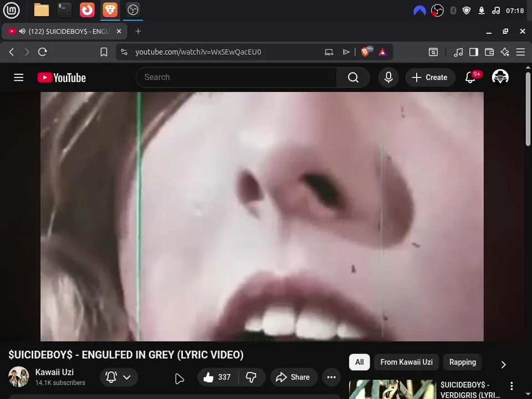Go back to the previous page

12,52
